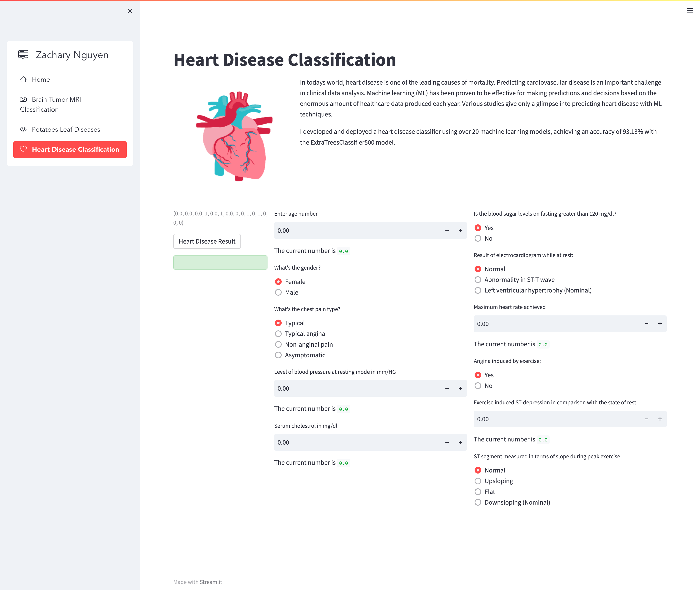
Task: Increase age with the plus stepper
Action: [460, 230]
